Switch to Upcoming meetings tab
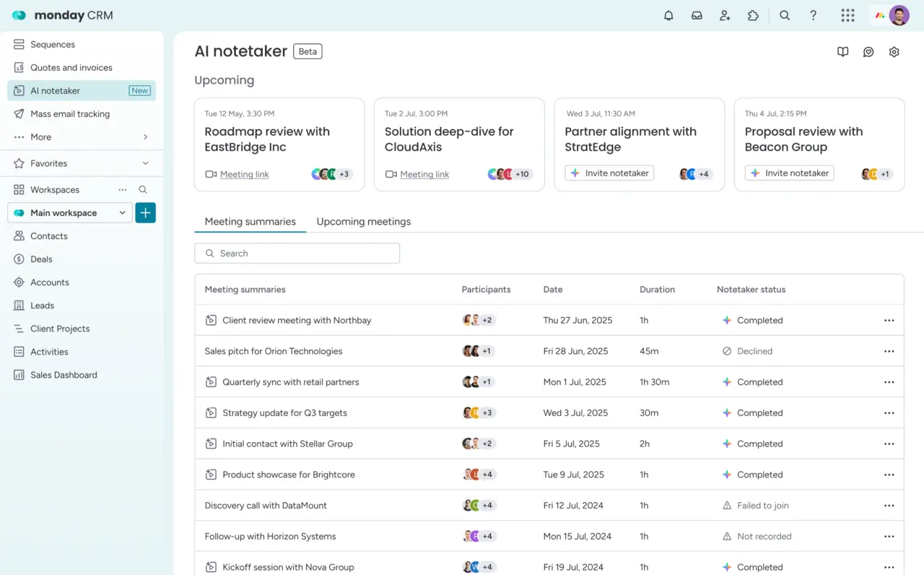Screen dimensions: 924x575 [364, 222]
